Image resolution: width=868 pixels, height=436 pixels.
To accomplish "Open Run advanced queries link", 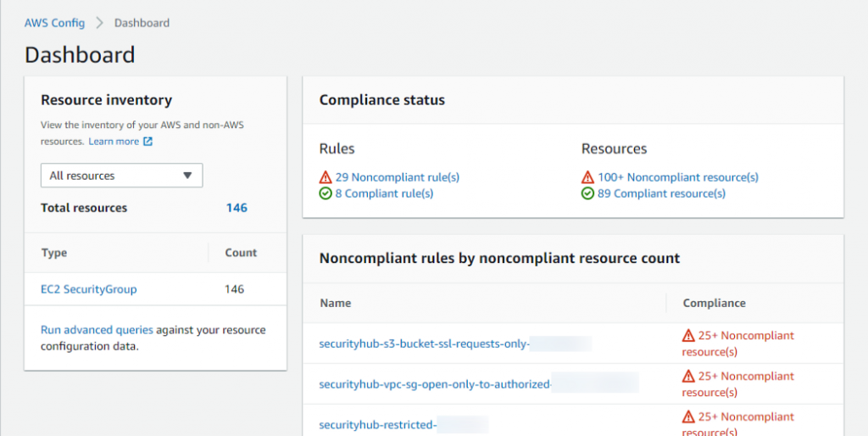I will [x=97, y=330].
